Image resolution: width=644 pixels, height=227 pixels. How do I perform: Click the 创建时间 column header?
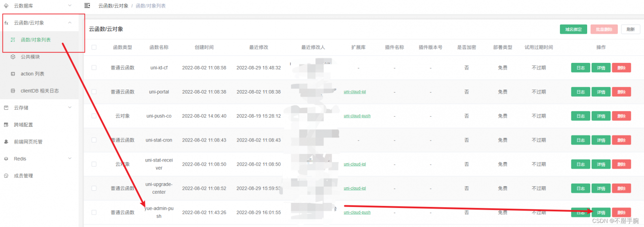pyautogui.click(x=204, y=47)
